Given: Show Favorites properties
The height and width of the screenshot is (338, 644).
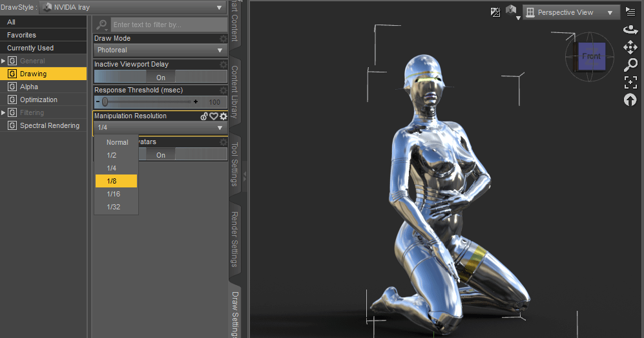Looking at the screenshot, I should click(43, 35).
